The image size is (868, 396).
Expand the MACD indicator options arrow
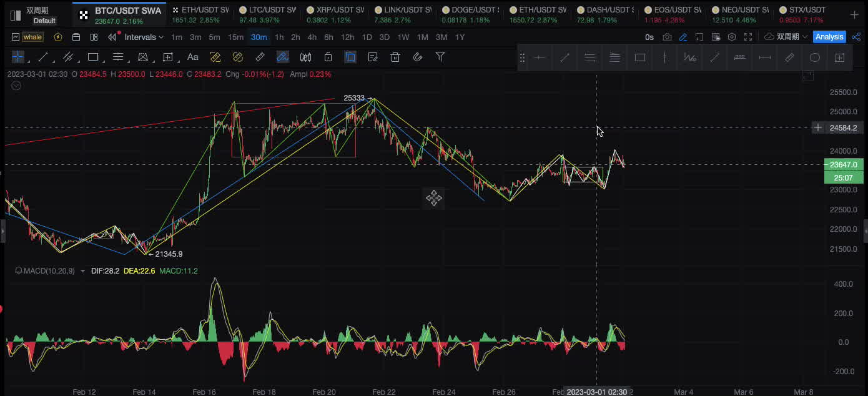[x=83, y=271]
